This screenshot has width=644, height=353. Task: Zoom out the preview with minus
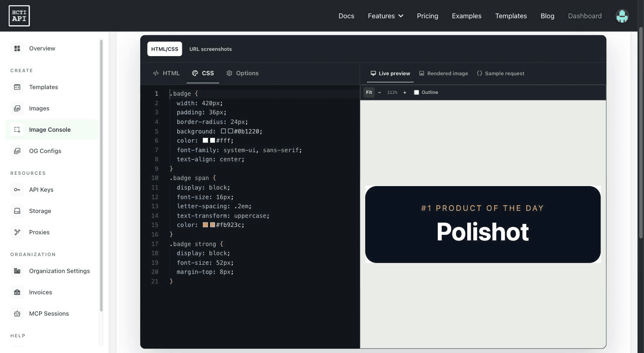[x=380, y=92]
